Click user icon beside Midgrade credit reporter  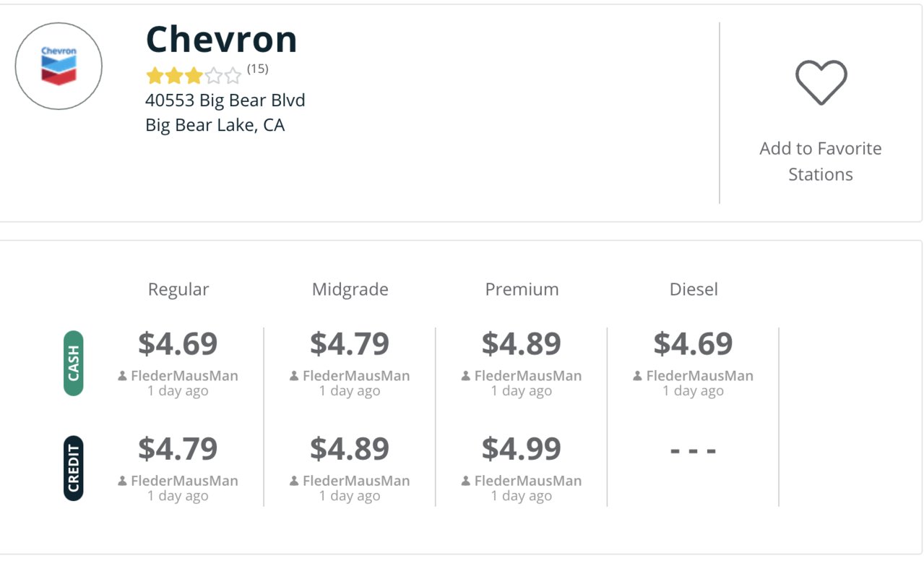294,481
